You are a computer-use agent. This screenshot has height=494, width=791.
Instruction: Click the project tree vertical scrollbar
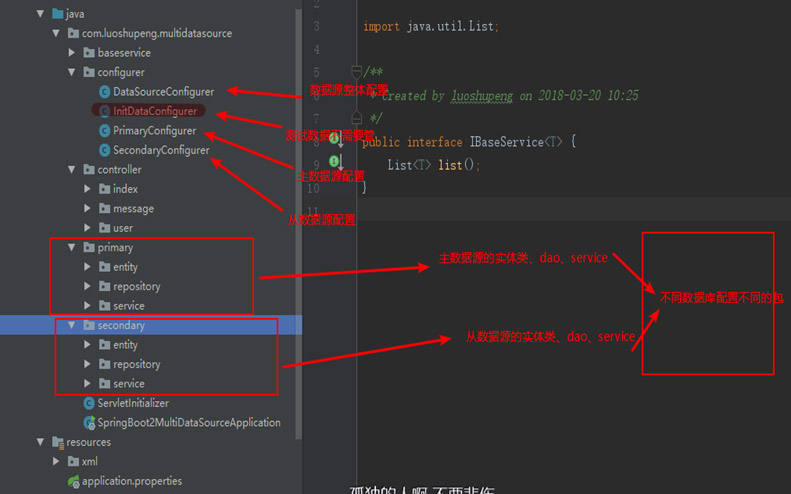tap(298, 222)
